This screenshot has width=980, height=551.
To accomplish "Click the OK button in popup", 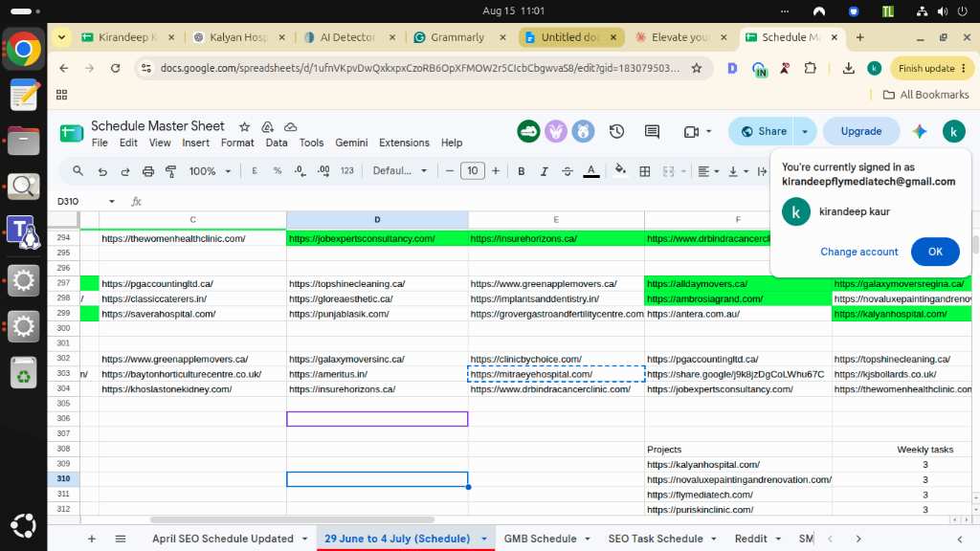I will (935, 252).
